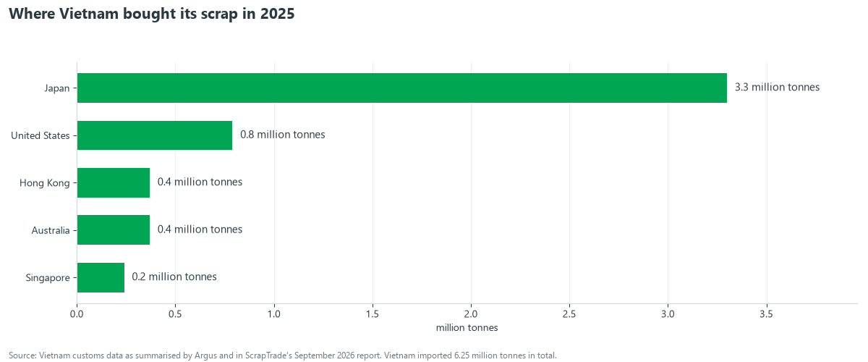Viewport: 868px width, 362px height.
Task: Click the 1.5 x-axis tick label
Action: click(x=373, y=314)
